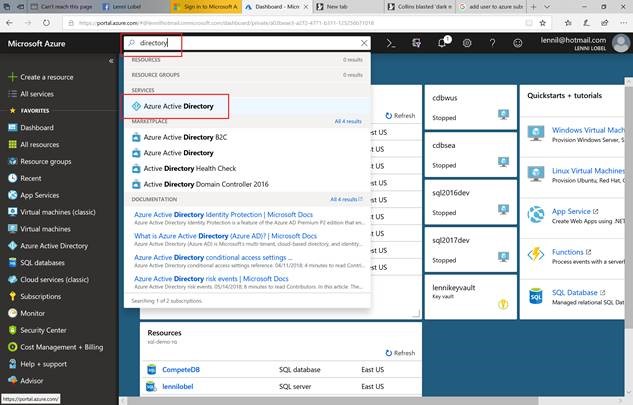Send feedback with the smiley icon

tap(518, 43)
